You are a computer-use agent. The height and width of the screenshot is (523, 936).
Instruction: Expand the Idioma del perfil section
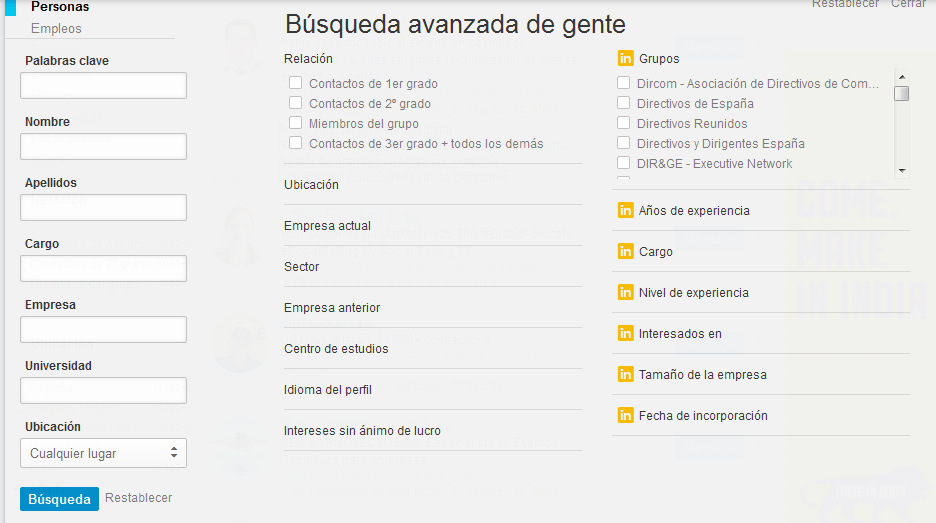[330, 390]
